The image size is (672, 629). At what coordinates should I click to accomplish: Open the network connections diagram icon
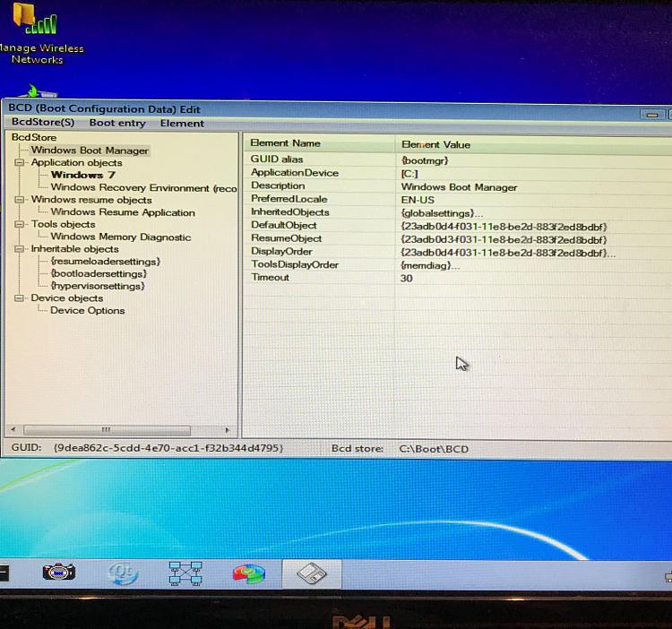(x=185, y=573)
